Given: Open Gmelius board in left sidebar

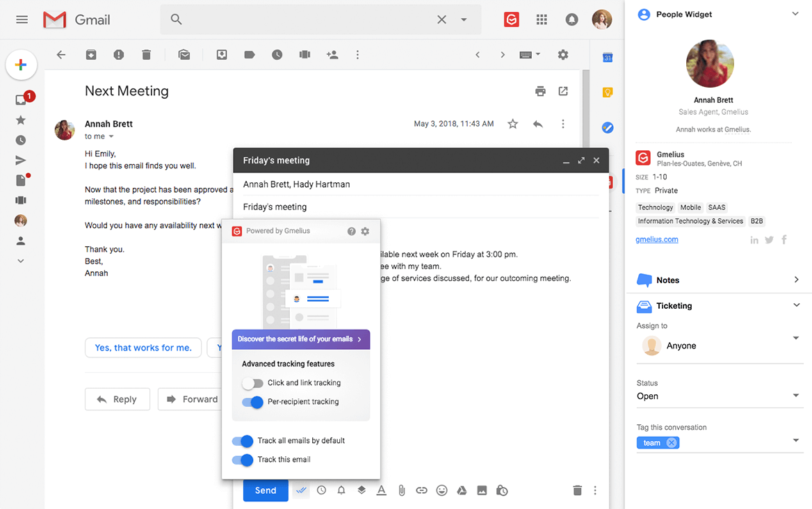Looking at the screenshot, I should [21, 200].
